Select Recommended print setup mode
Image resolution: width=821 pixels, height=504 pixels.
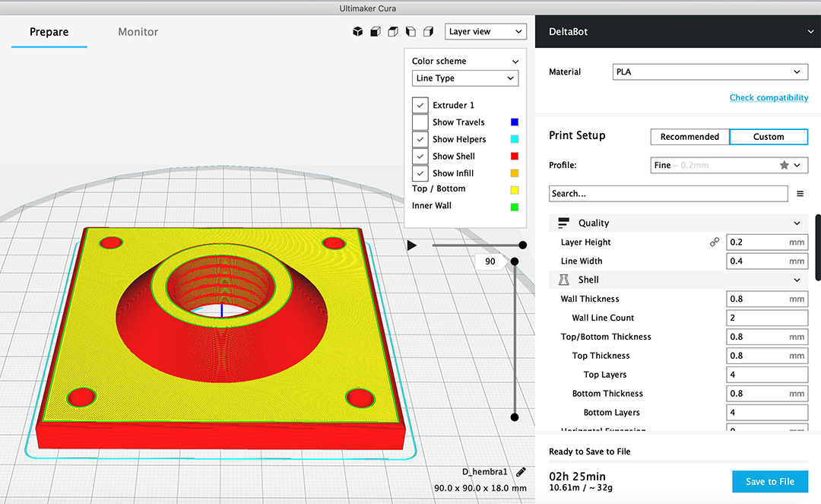(x=689, y=137)
